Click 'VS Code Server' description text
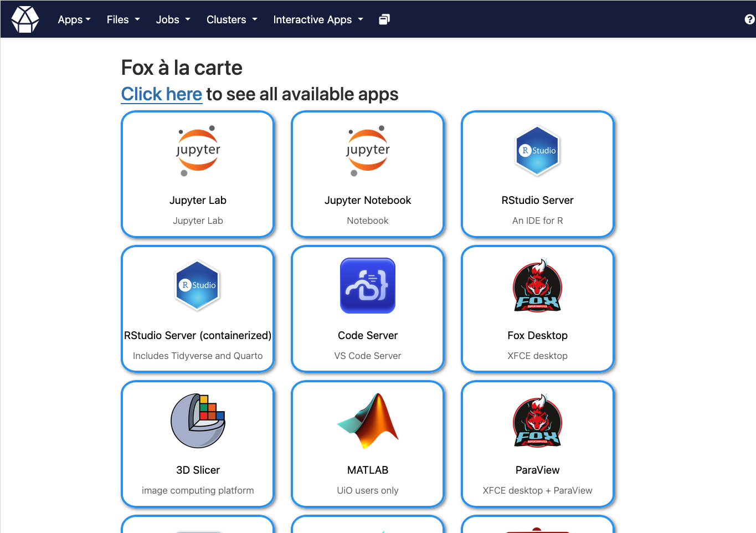Screen dimensions: 756x533 (368, 356)
